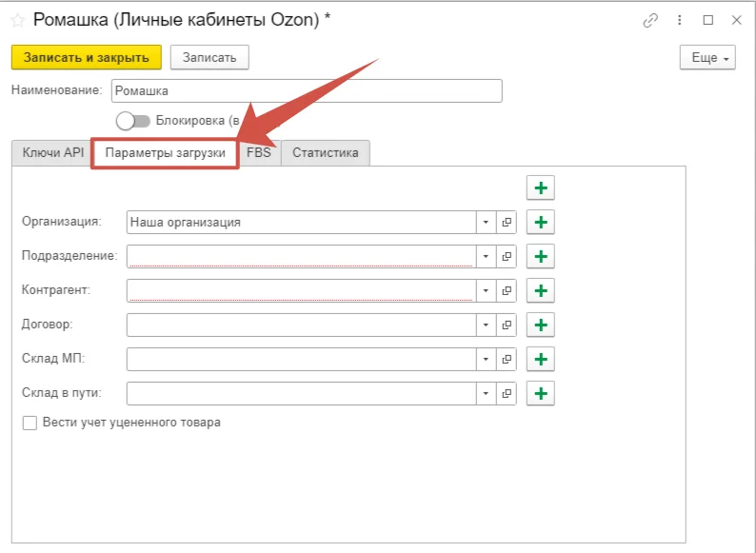Click green plus beside Подразделение field
Screen dimensions: 756x553
tap(540, 256)
